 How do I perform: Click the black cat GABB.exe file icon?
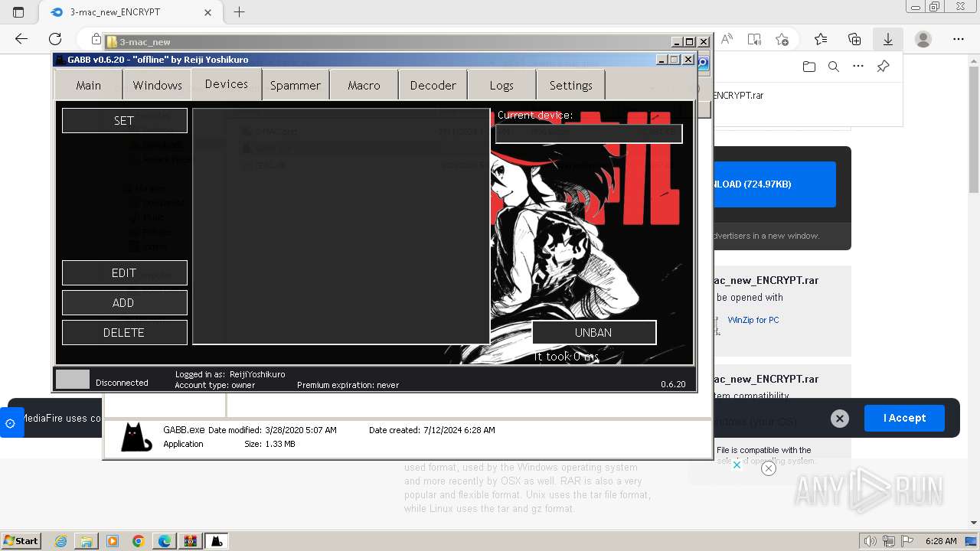136,437
